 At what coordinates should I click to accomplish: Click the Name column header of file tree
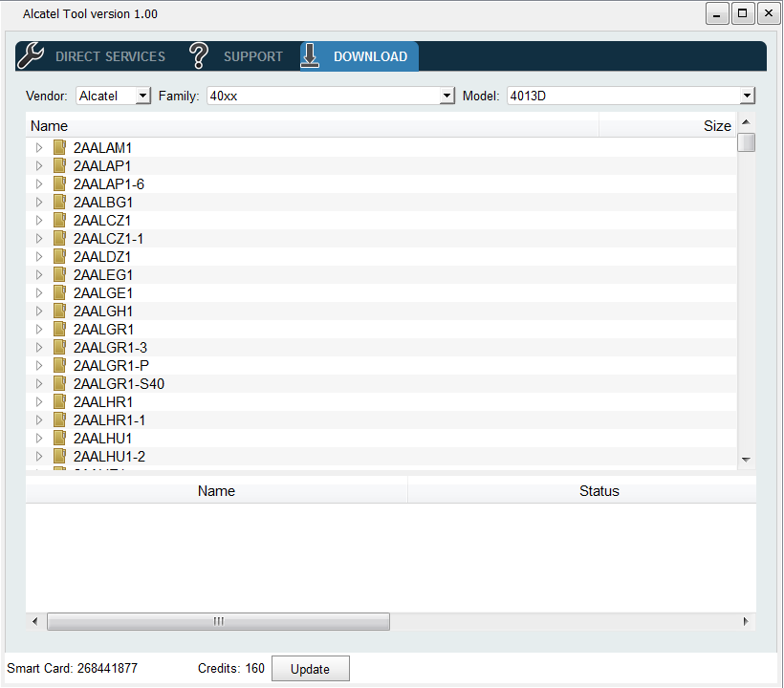pos(312,125)
